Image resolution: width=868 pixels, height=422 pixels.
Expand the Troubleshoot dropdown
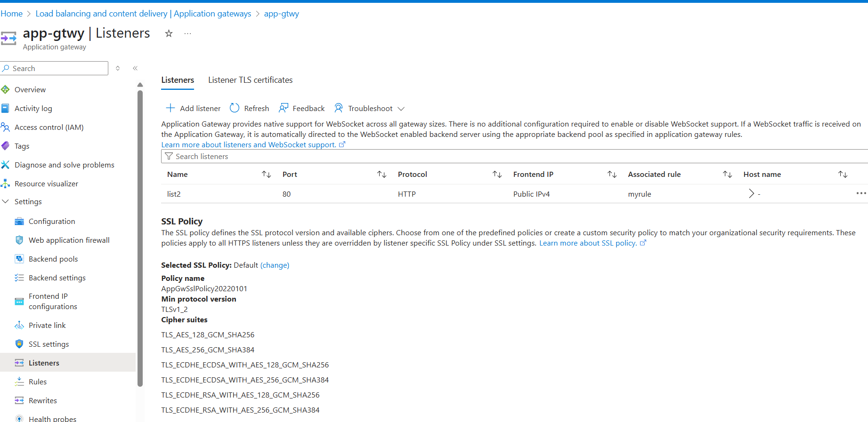(x=401, y=109)
